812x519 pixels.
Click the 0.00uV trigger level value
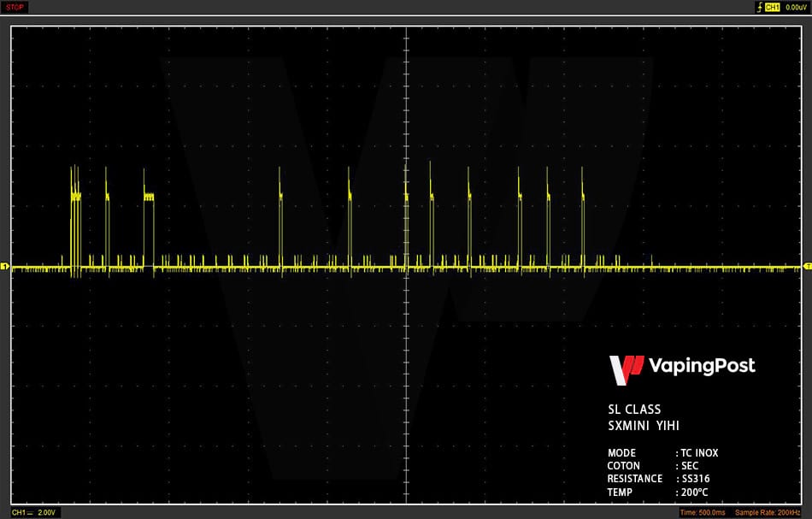point(796,7)
